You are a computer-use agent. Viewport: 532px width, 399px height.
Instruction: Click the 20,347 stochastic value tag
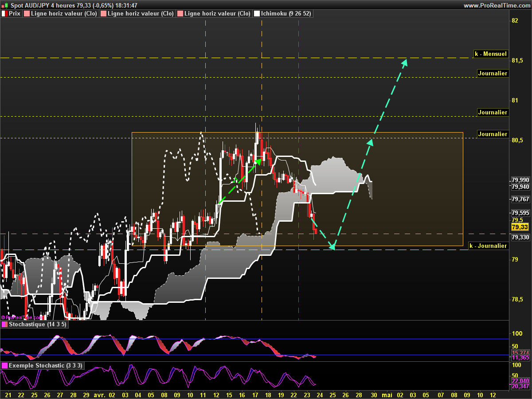(520, 387)
